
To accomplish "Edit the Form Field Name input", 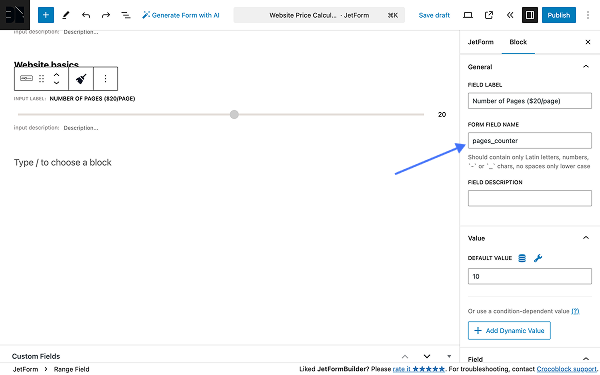I will pyautogui.click(x=530, y=141).
